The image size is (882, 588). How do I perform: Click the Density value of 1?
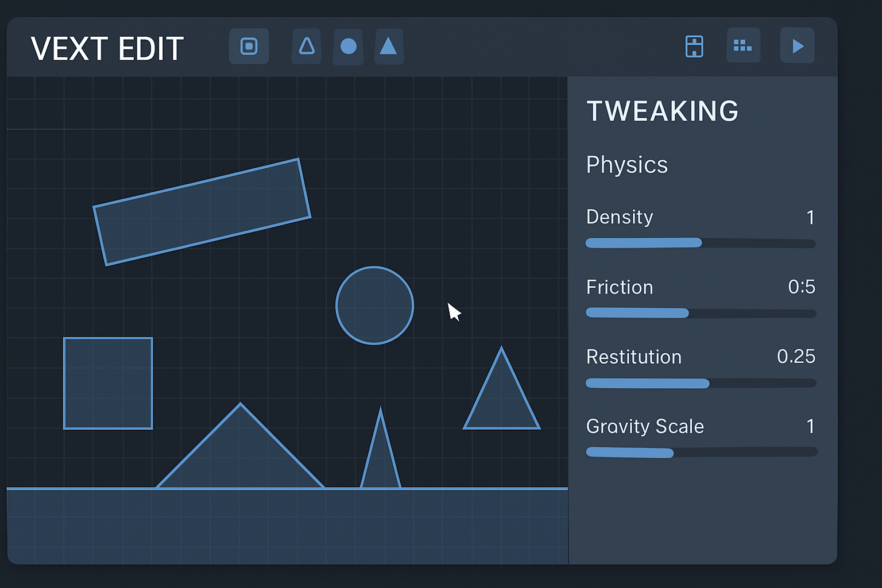click(x=811, y=218)
